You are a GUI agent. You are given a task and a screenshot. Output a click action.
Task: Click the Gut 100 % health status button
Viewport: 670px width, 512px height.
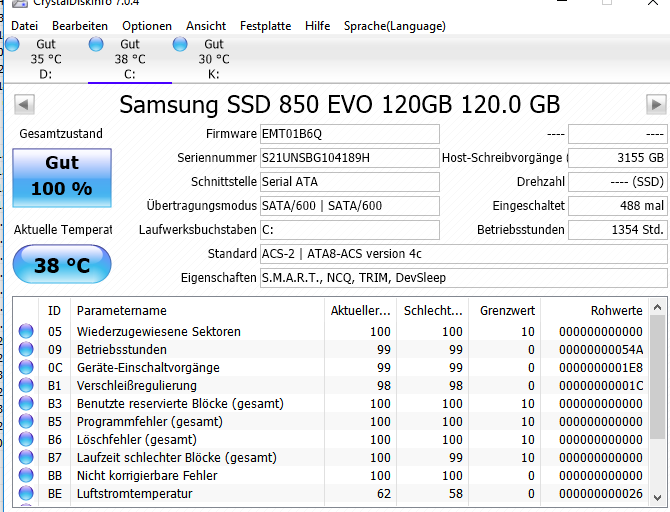pos(62,178)
